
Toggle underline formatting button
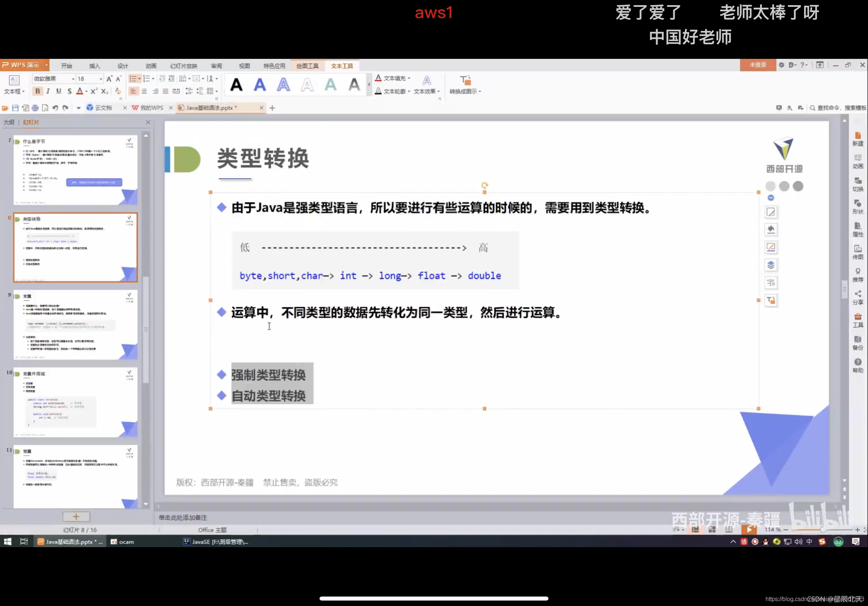[x=59, y=91]
